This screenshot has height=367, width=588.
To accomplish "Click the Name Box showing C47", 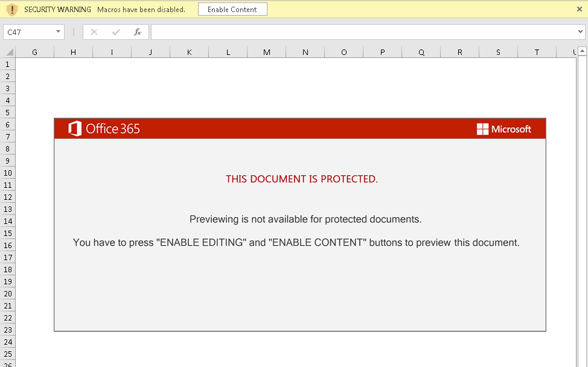I will click(29, 32).
